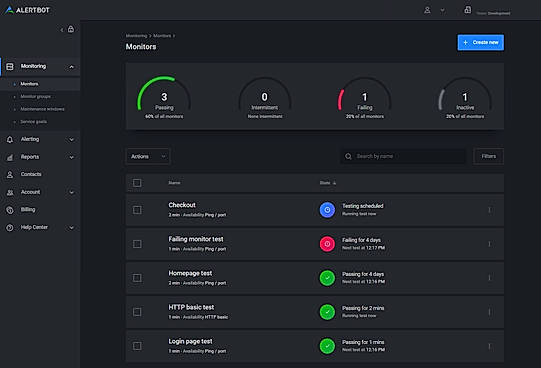Collapse the sidebar with the arrow icon
The image size is (541, 368).
(62, 30)
